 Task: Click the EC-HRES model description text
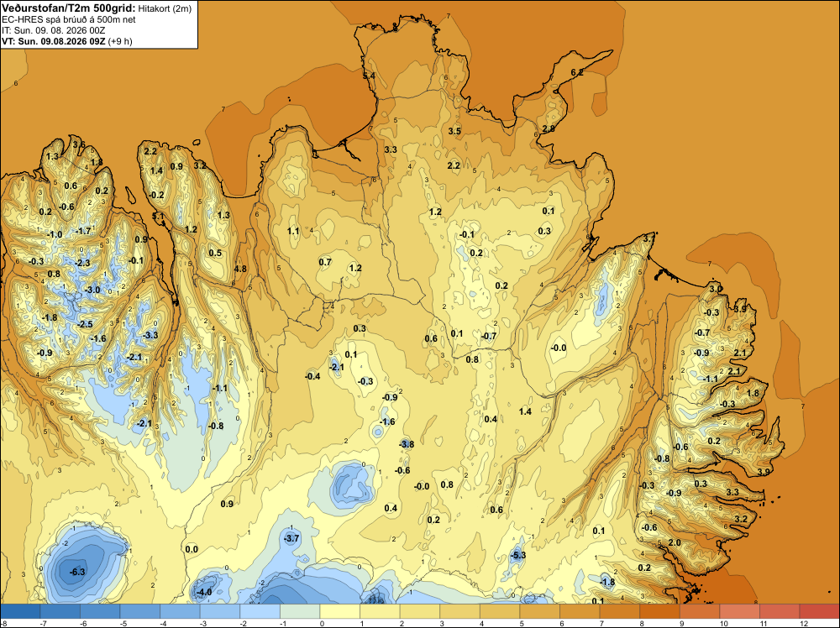pos(69,20)
